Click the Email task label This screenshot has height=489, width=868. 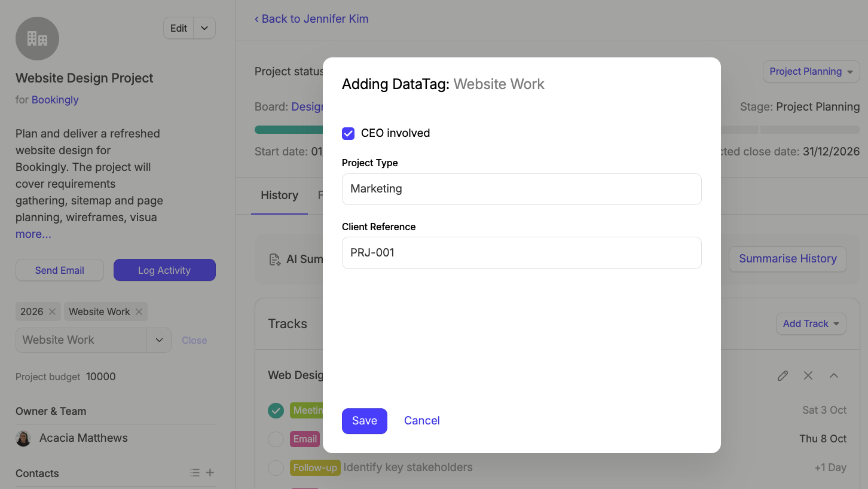tap(305, 439)
